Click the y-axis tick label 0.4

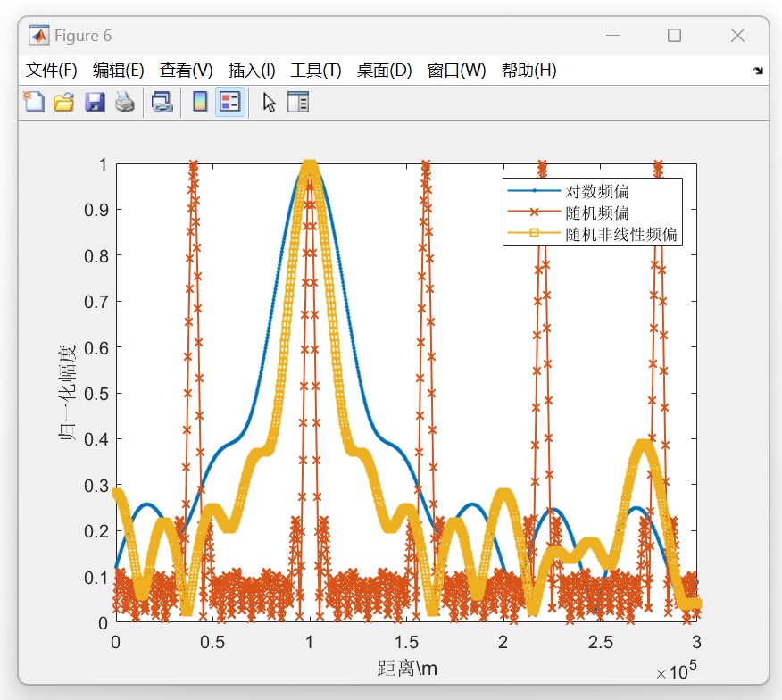pyautogui.click(x=96, y=439)
